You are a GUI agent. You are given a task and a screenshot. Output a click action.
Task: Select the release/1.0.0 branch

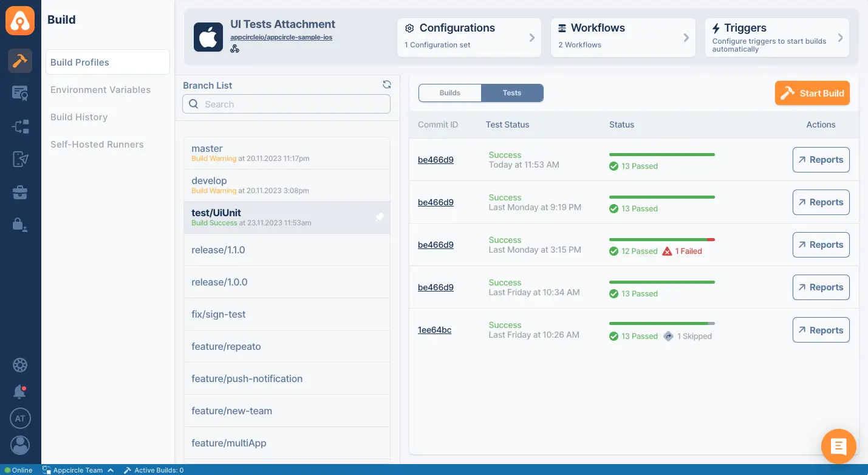pyautogui.click(x=287, y=282)
